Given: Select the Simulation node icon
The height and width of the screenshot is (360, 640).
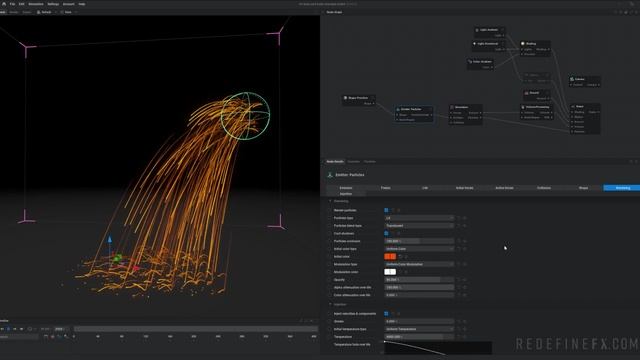Looking at the screenshot, I should (452, 107).
